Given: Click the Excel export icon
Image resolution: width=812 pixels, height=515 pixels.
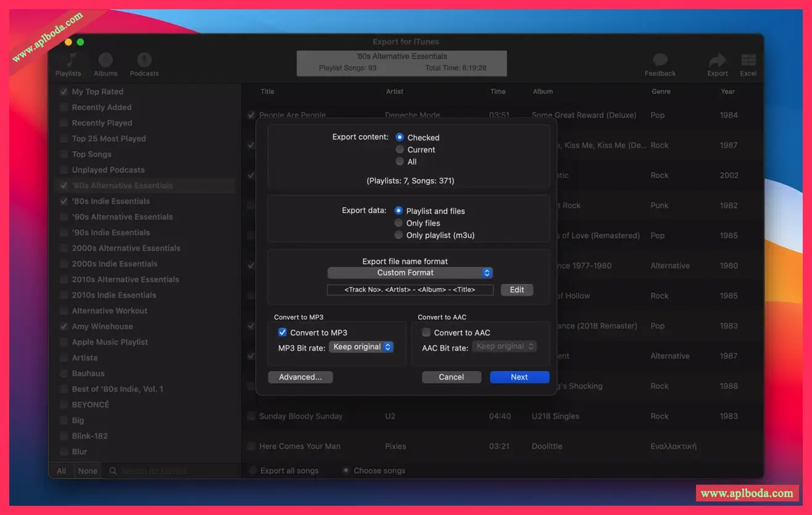Looking at the screenshot, I should [748, 61].
